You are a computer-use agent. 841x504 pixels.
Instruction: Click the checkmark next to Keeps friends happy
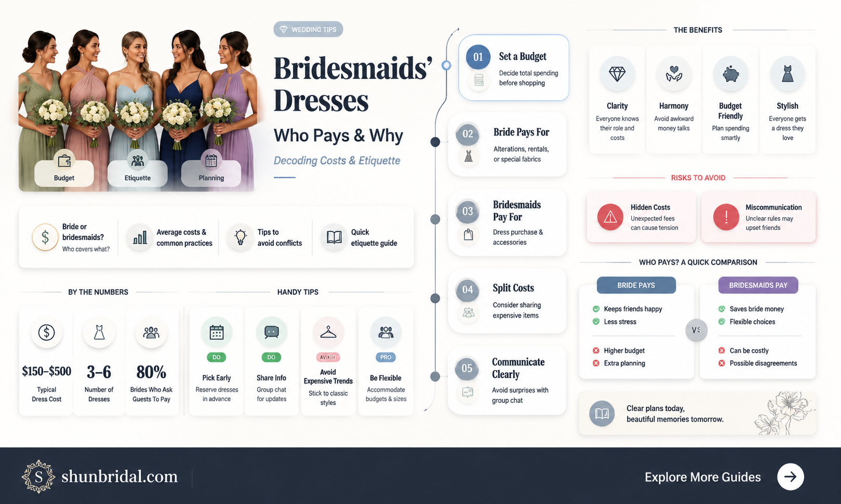[596, 309]
